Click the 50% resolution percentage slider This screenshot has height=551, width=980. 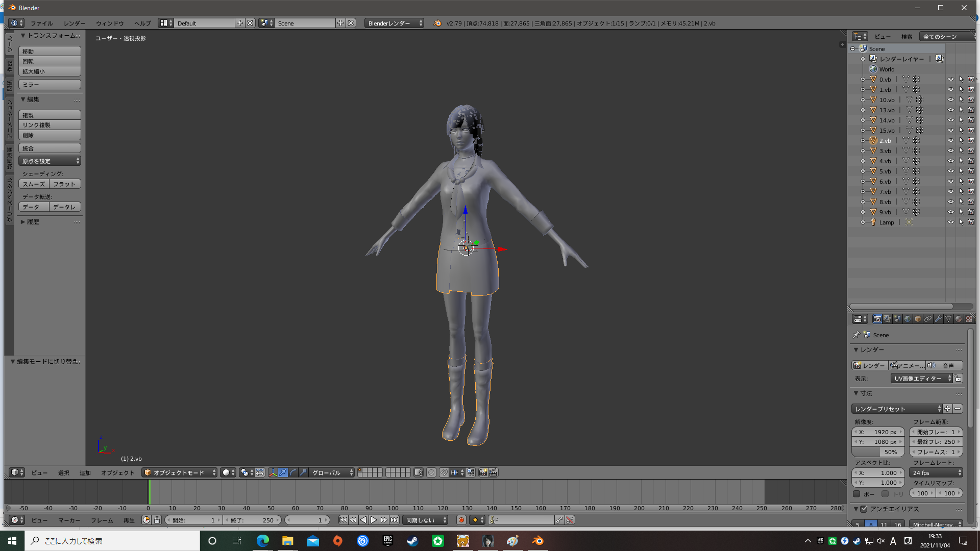(x=877, y=452)
